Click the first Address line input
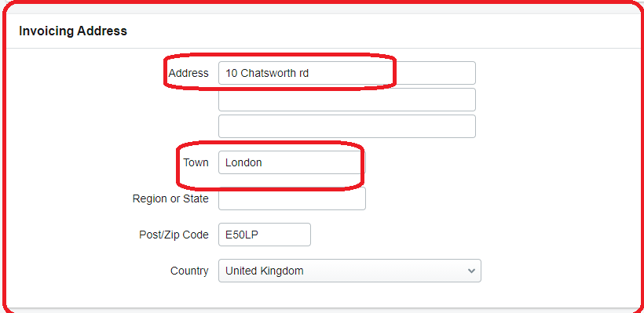Viewport: 644px width, 313px height. pyautogui.click(x=347, y=73)
